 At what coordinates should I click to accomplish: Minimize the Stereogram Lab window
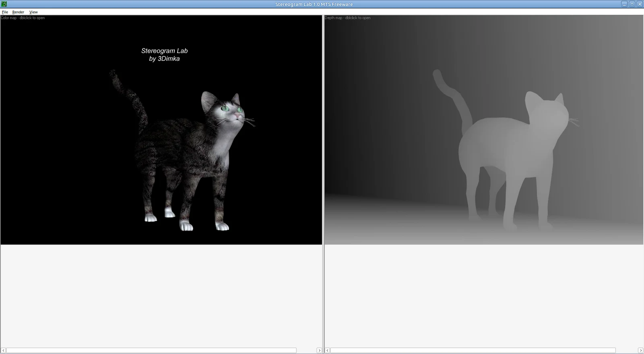click(624, 4)
